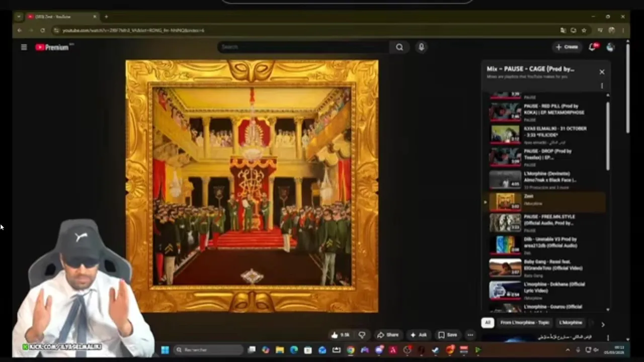Image resolution: width=644 pixels, height=362 pixels.
Task: Play L'morphine - Gourou playlist item
Action: click(x=546, y=307)
